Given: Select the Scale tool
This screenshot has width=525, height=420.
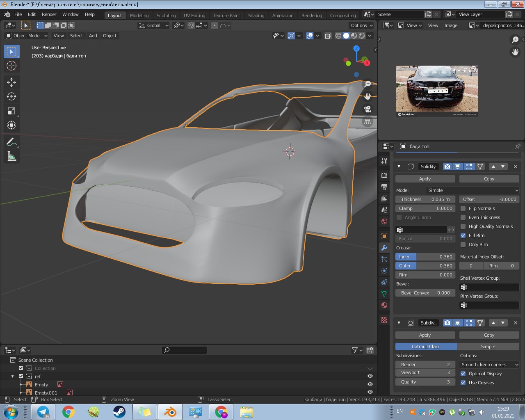Looking at the screenshot, I should coord(11,111).
